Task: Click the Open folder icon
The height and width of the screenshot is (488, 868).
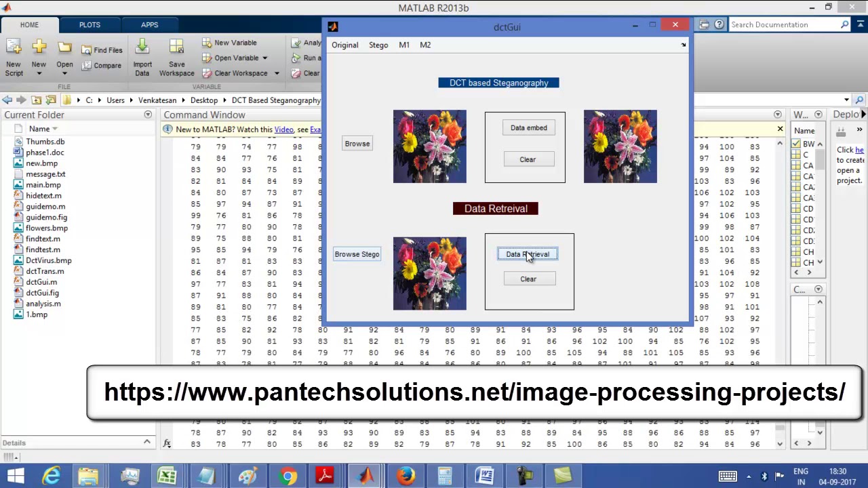Action: tap(64, 47)
